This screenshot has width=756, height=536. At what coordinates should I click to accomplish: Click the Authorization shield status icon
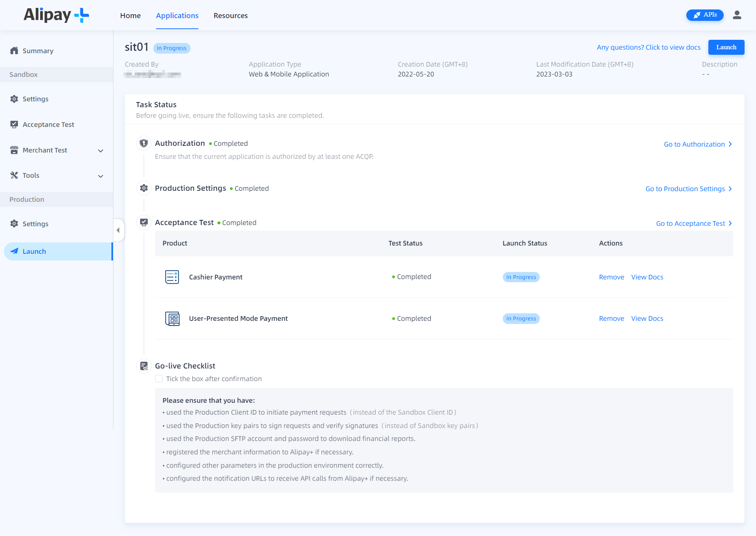pos(143,143)
